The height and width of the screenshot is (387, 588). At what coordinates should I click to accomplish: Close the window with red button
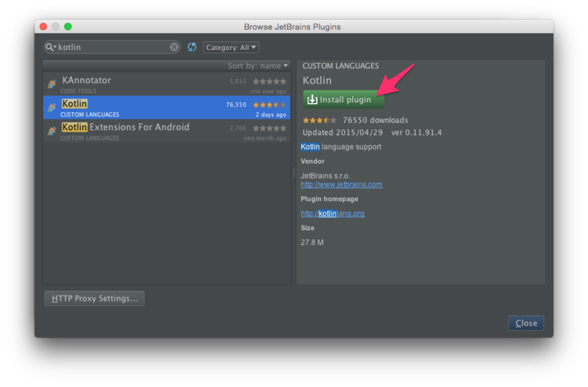pyautogui.click(x=43, y=26)
